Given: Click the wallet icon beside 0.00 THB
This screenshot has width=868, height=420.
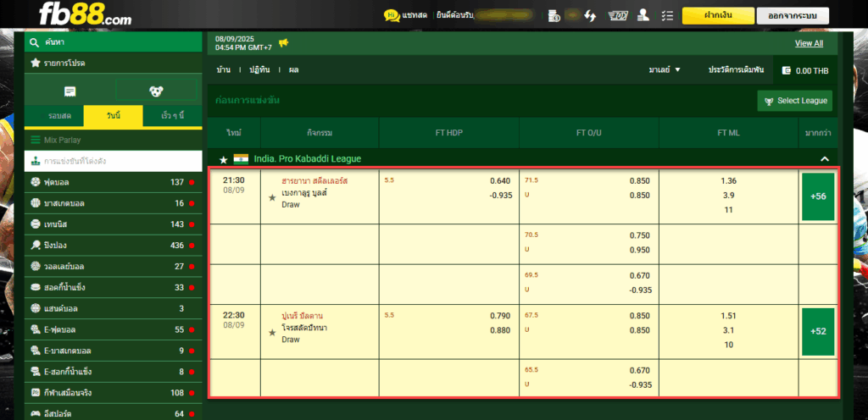Looking at the screenshot, I should pos(787,70).
